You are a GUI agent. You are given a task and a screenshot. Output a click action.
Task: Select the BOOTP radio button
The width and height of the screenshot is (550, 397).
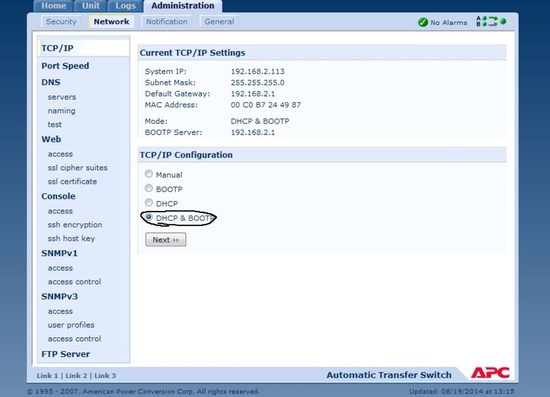(x=149, y=188)
